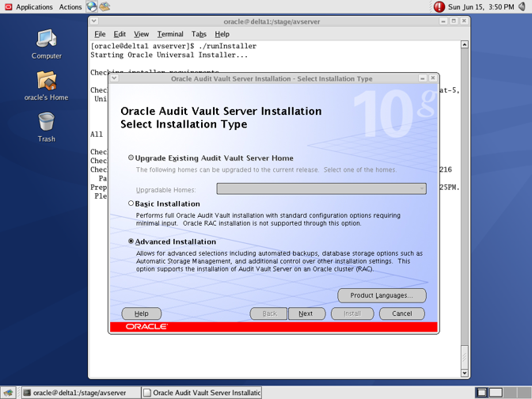
Task: Click the installer Help button
Action: [x=142, y=313]
